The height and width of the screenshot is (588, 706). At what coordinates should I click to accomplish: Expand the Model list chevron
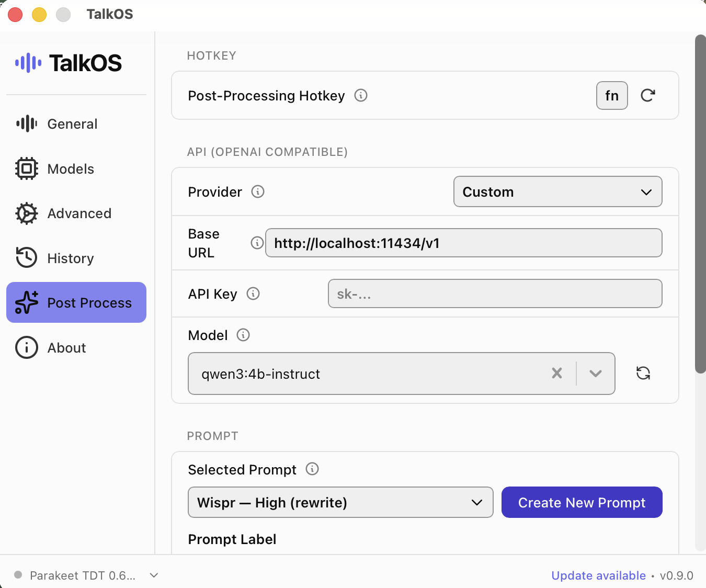click(596, 373)
